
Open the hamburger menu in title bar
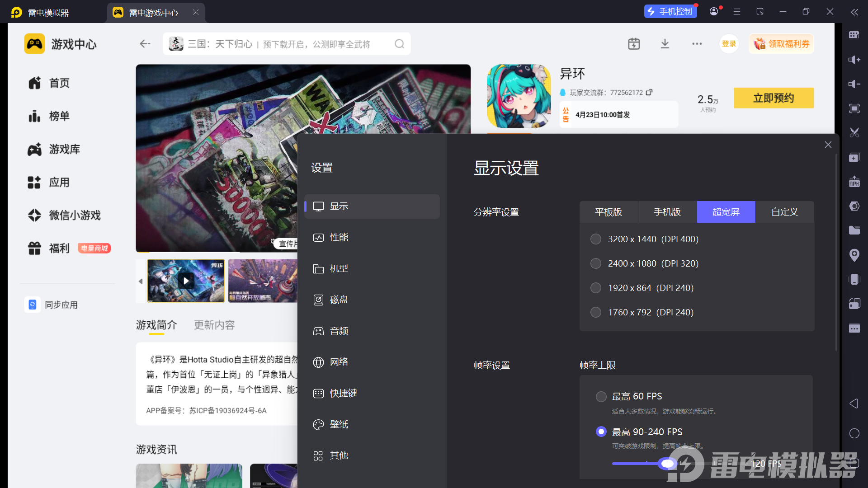pos(737,12)
